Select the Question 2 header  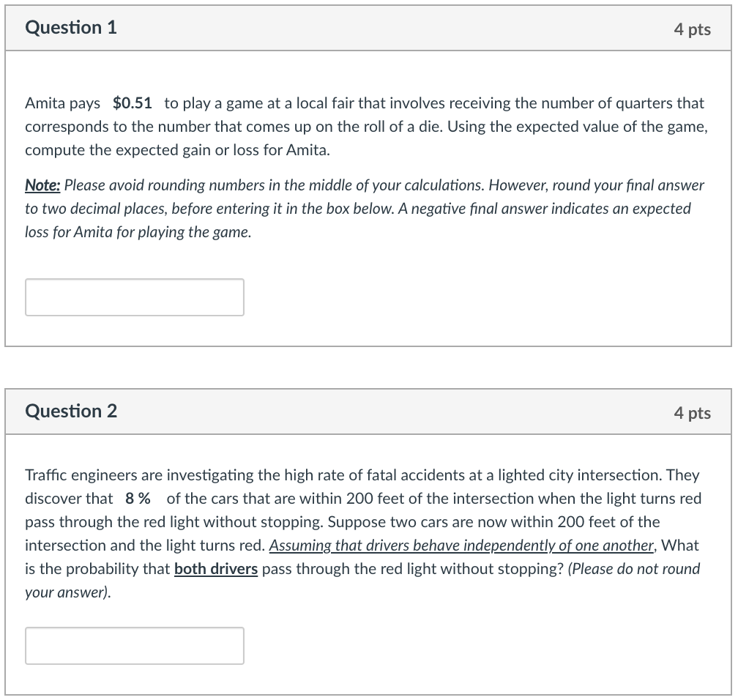tap(70, 411)
